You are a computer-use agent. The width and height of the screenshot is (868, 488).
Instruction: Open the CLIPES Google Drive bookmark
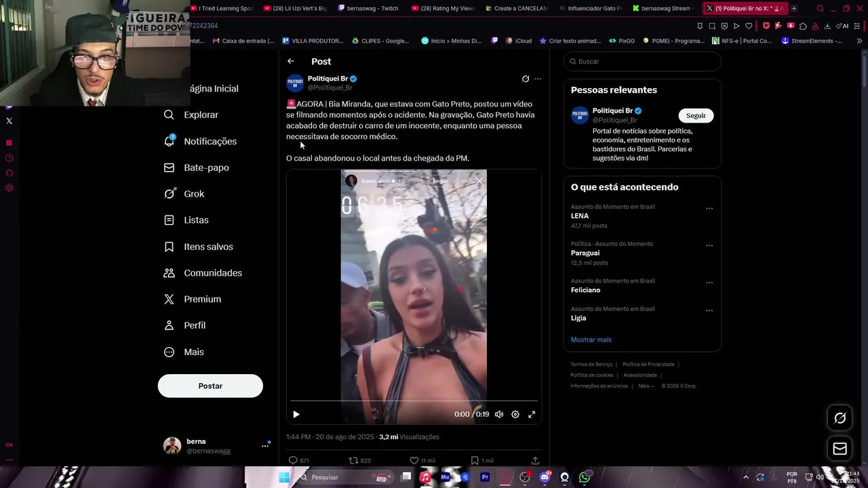[380, 41]
